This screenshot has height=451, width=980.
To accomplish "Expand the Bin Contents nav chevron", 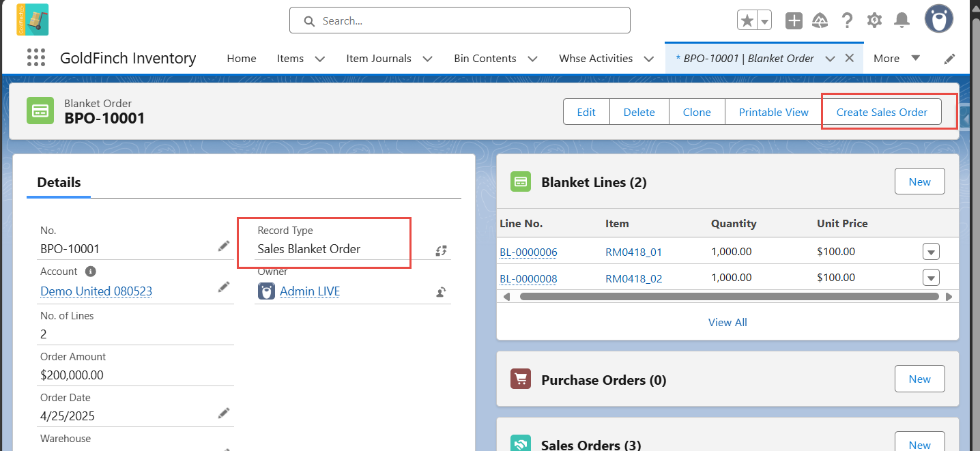I will tap(532, 59).
